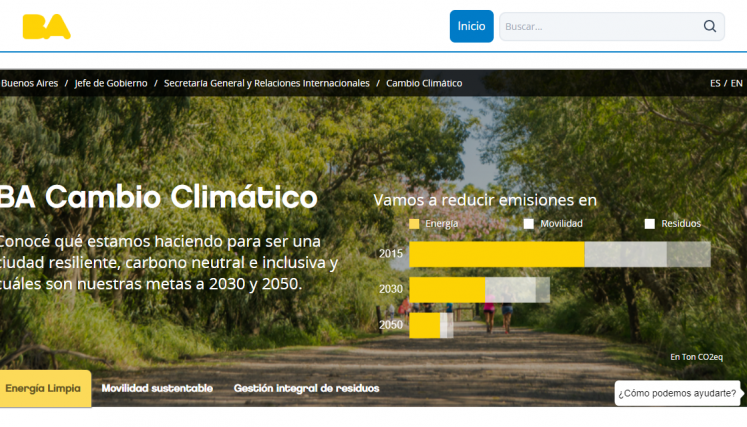747x427 pixels.
Task: Click the yellow BA logo
Action: tap(47, 27)
